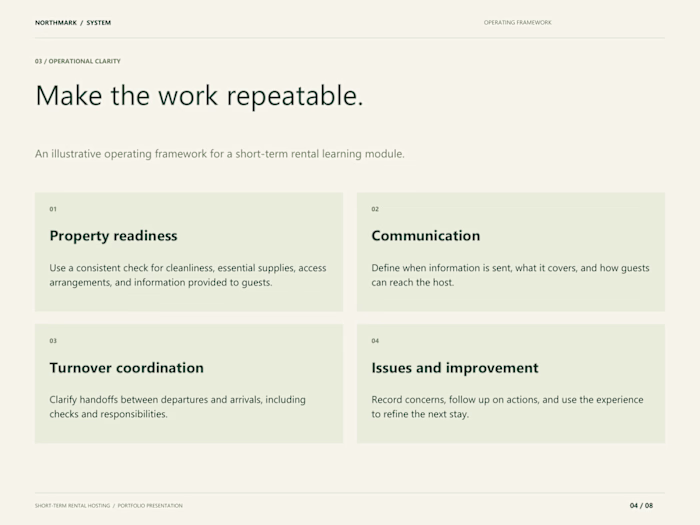
Task: Click the '04 / 08' page number
Action: point(642,506)
